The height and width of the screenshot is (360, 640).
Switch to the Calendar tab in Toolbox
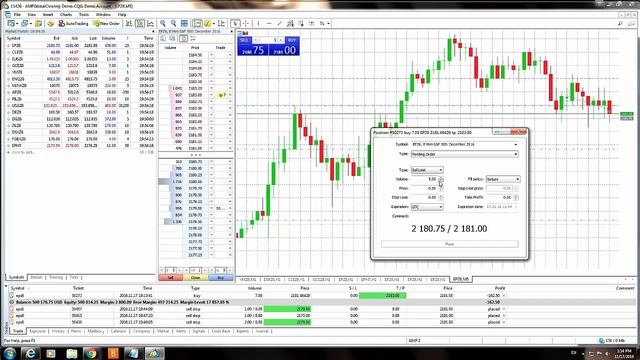pos(118,331)
